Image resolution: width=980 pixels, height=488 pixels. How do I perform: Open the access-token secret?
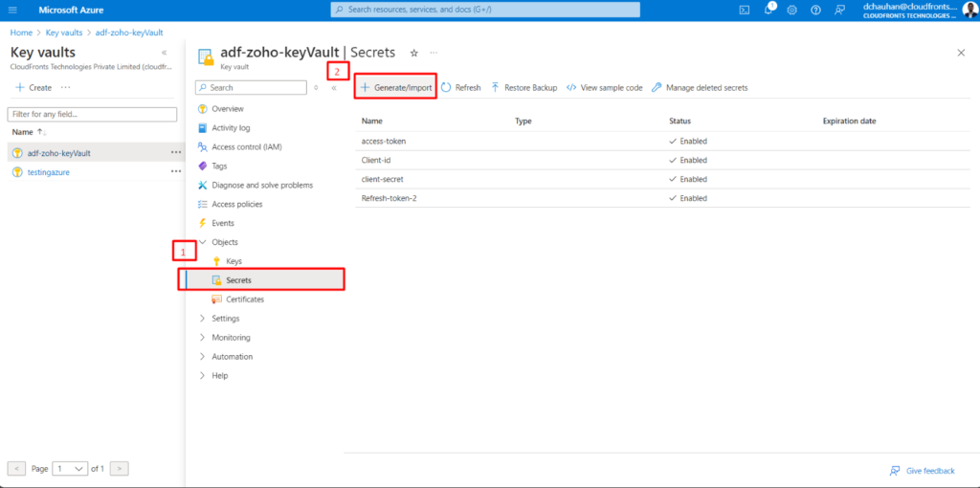pyautogui.click(x=383, y=142)
